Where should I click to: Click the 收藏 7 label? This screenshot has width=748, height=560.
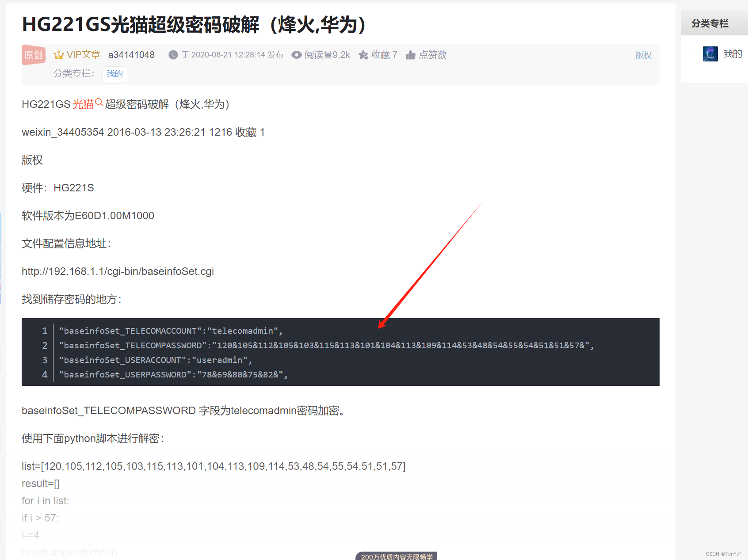(384, 55)
